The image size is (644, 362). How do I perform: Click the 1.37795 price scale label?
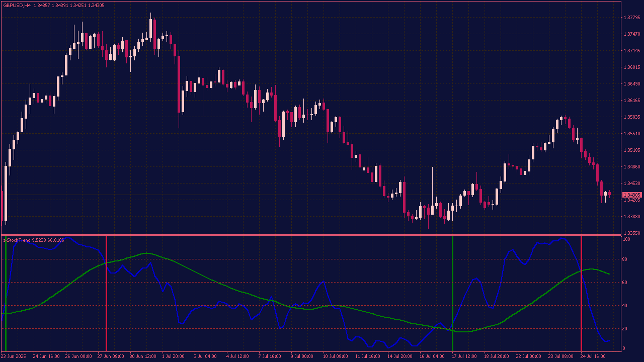631,18
